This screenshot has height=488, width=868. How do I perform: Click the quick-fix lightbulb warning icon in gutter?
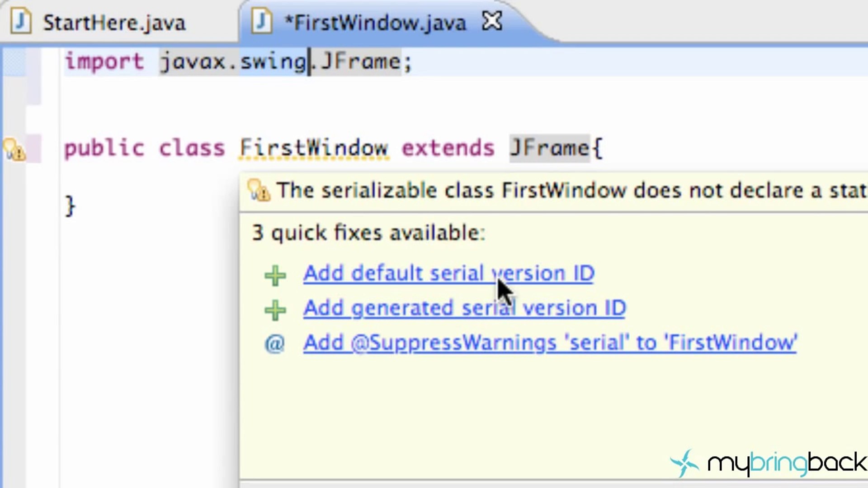(x=14, y=150)
